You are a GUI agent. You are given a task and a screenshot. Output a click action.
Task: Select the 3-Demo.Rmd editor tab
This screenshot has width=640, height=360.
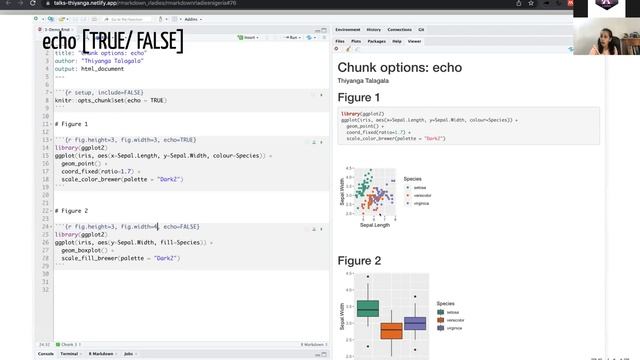pyautogui.click(x=57, y=29)
